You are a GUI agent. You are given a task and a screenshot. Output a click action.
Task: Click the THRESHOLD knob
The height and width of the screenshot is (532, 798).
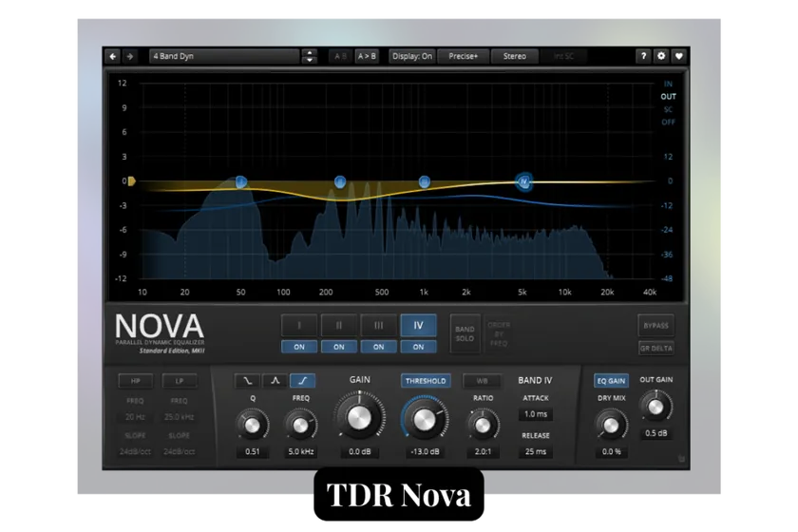(x=425, y=420)
